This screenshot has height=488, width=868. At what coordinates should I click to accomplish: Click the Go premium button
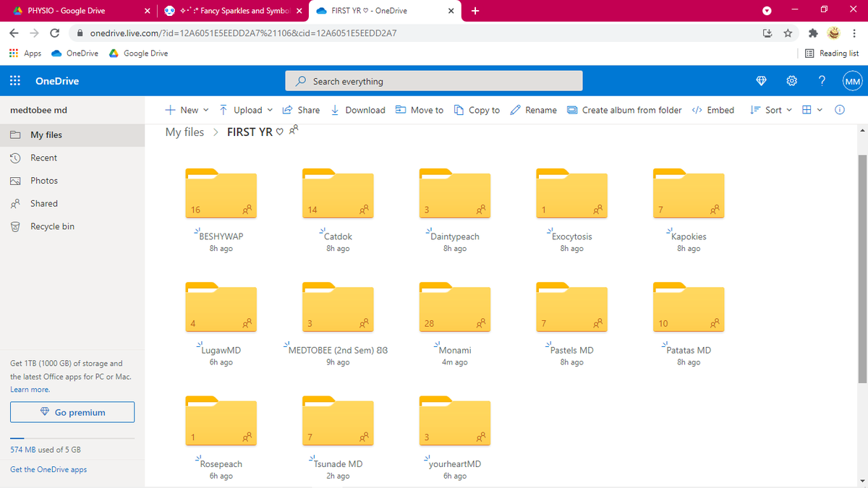72,412
